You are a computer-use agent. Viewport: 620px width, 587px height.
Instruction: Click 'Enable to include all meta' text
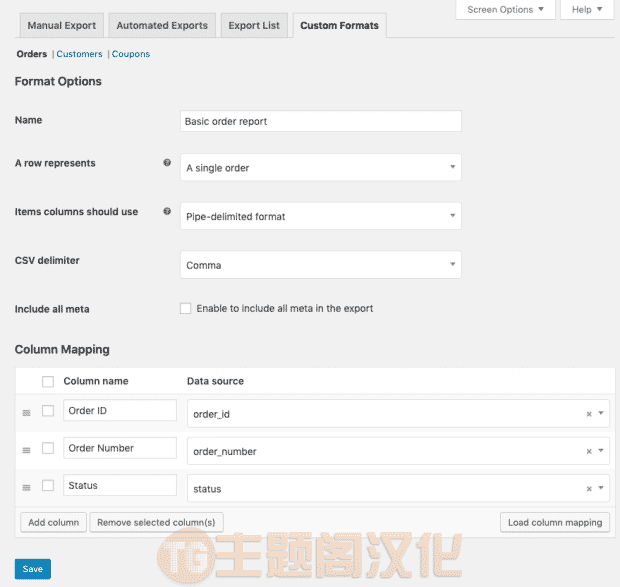[285, 308]
